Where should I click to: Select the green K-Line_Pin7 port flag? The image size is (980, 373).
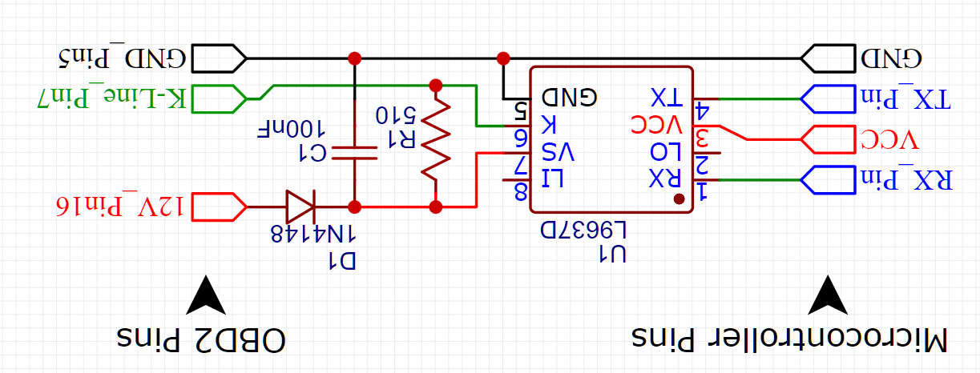pos(220,98)
